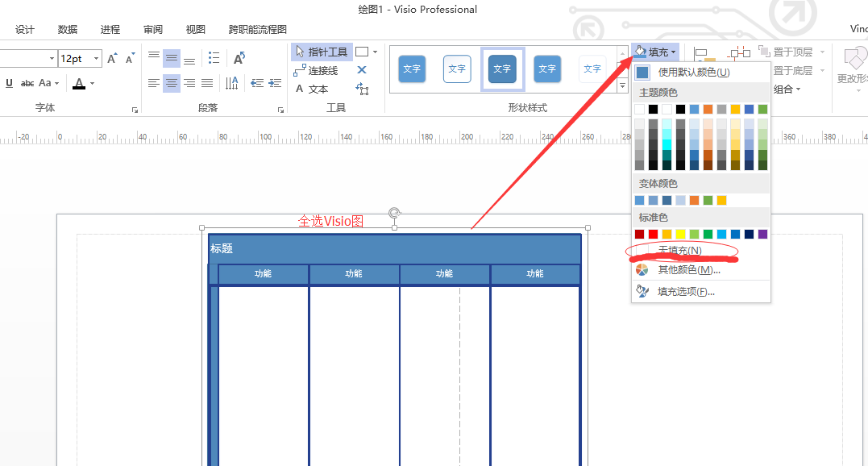Pick bright red standard color
Image resolution: width=868 pixels, height=466 pixels.
point(653,234)
